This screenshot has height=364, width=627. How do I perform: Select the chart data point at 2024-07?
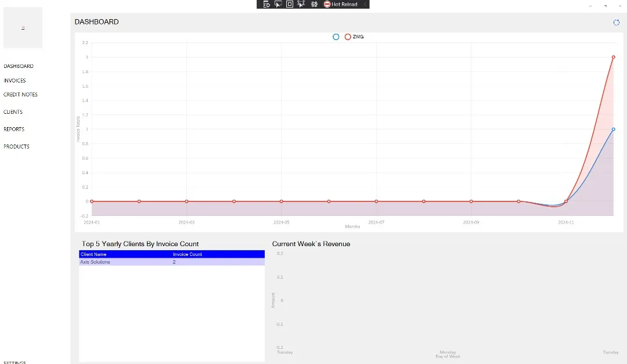tap(376, 201)
